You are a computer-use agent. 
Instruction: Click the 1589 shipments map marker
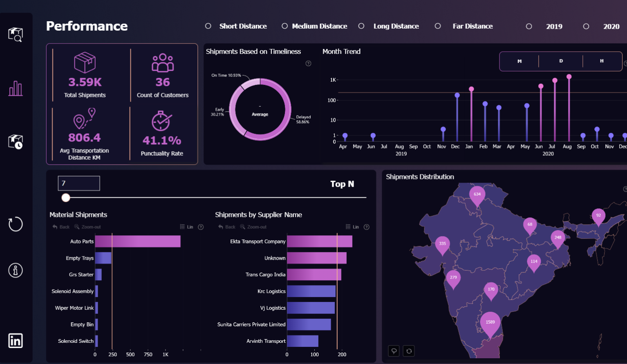click(490, 323)
